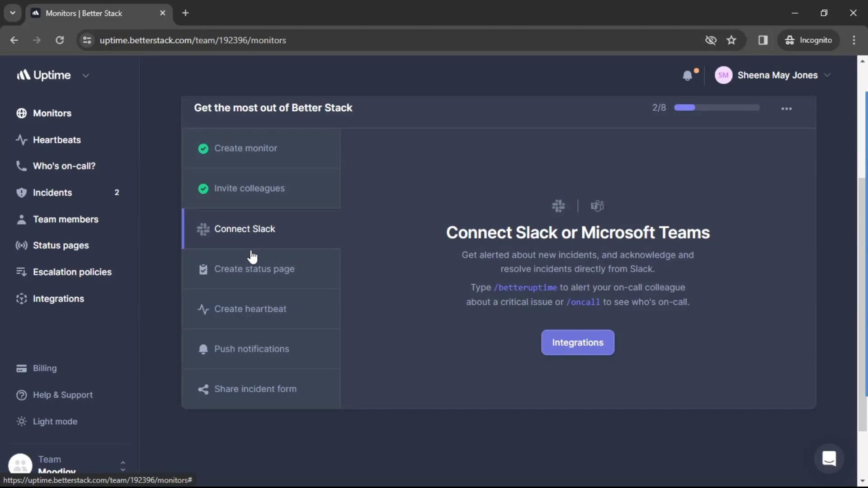868x488 pixels.
Task: Toggle Light mode setting
Action: [x=55, y=421]
